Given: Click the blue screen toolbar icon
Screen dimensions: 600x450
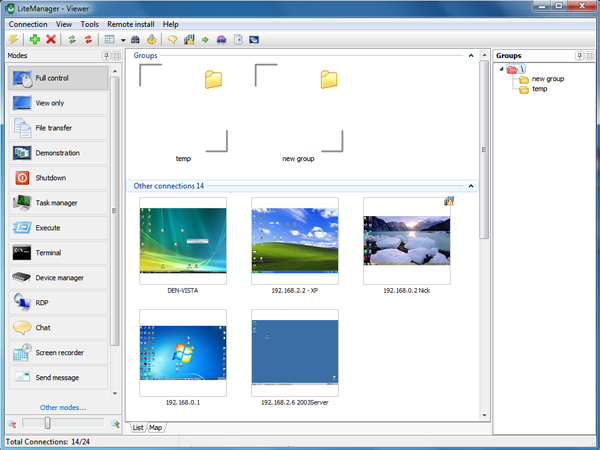Looking at the screenshot, I should point(254,39).
